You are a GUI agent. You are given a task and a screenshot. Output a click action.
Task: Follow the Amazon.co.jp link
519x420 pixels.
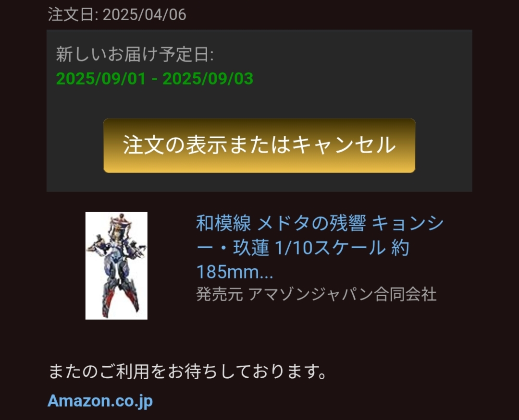(x=100, y=400)
